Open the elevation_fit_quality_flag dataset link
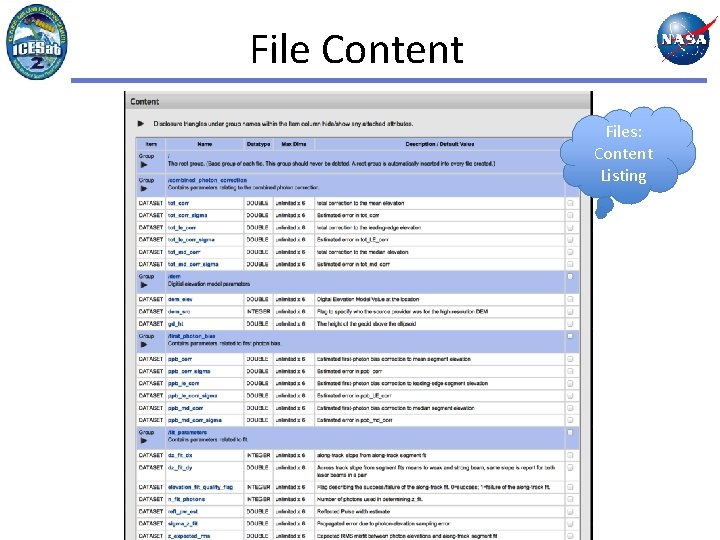Viewport: 720px width, 540px height. (200, 487)
